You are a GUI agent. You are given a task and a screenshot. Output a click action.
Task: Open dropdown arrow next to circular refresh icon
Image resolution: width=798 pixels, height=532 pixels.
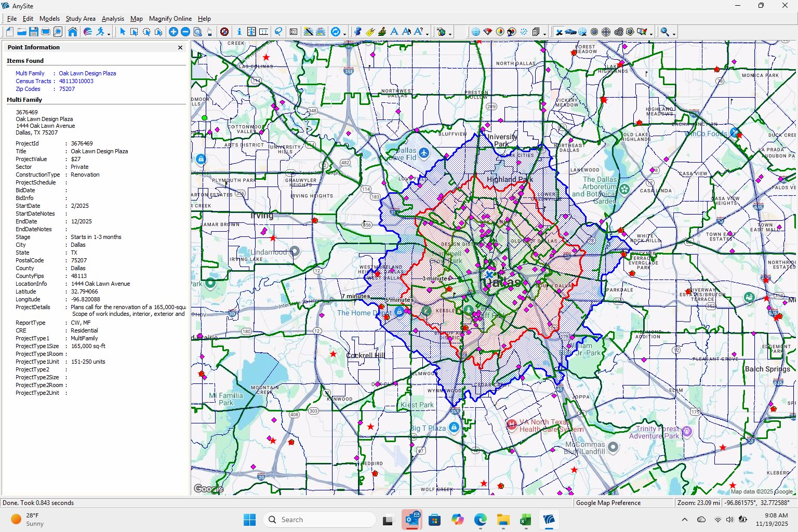(344, 34)
